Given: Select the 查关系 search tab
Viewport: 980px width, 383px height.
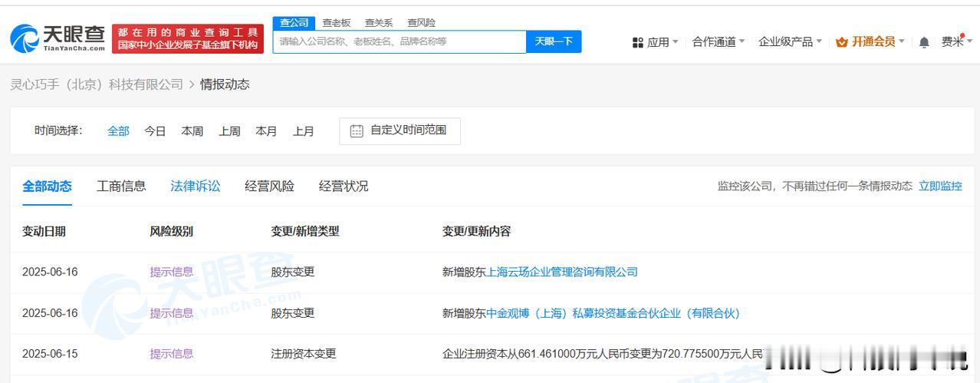Looking at the screenshot, I should pyautogui.click(x=379, y=22).
